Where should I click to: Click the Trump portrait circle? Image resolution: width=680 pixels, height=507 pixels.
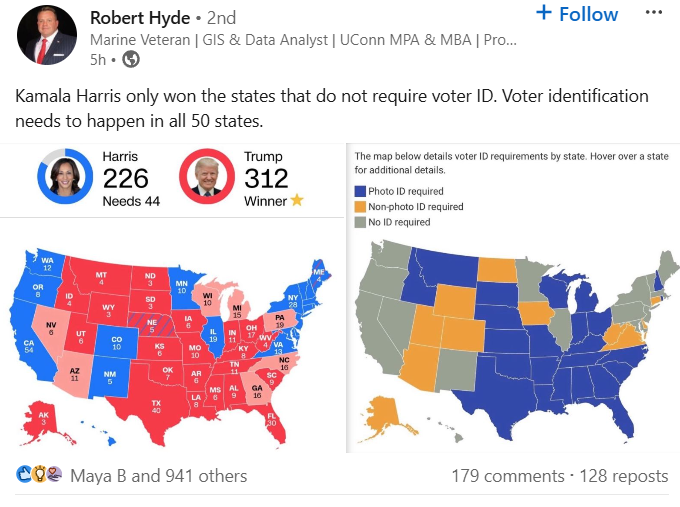coord(207,178)
